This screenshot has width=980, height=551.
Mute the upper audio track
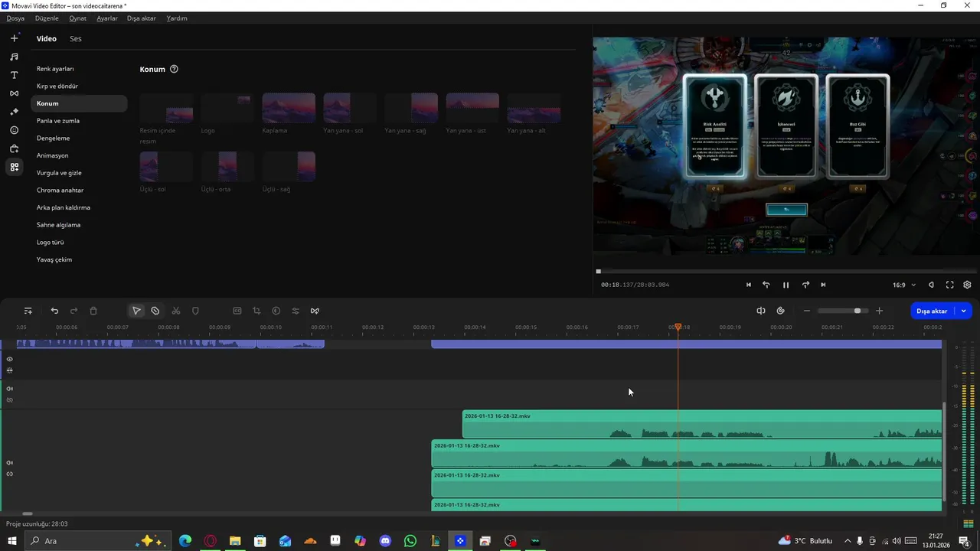point(10,389)
